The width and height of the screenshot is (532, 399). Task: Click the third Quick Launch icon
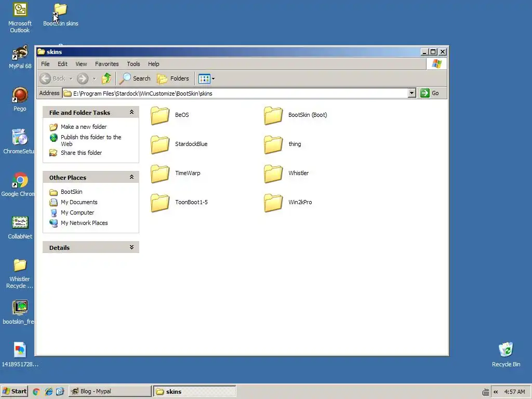(60, 392)
